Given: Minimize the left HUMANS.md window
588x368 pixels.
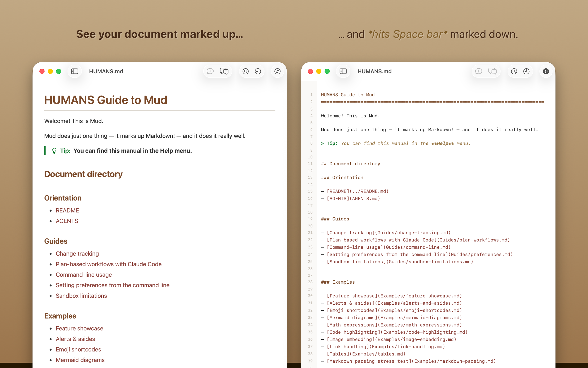Looking at the screenshot, I should pyautogui.click(x=50, y=71).
